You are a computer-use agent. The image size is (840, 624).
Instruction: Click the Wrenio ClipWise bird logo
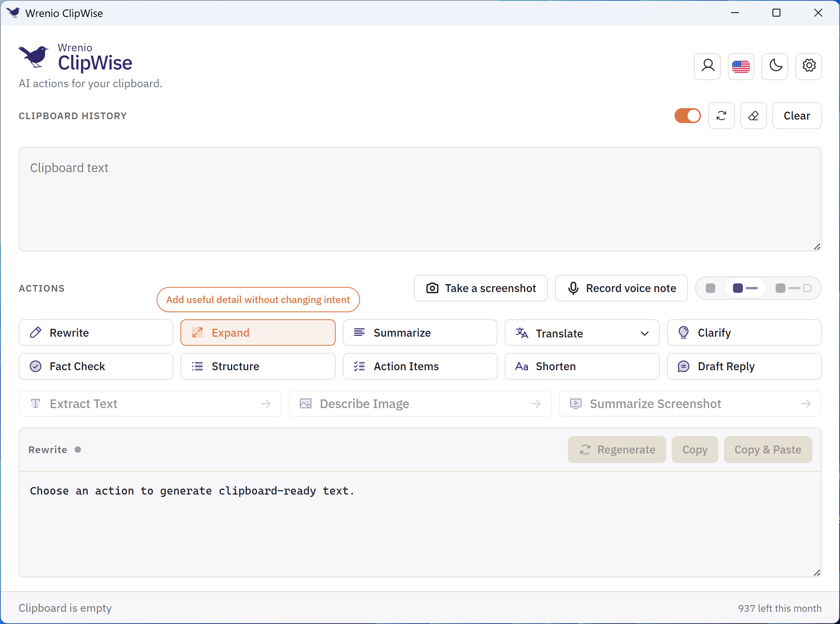(34, 56)
